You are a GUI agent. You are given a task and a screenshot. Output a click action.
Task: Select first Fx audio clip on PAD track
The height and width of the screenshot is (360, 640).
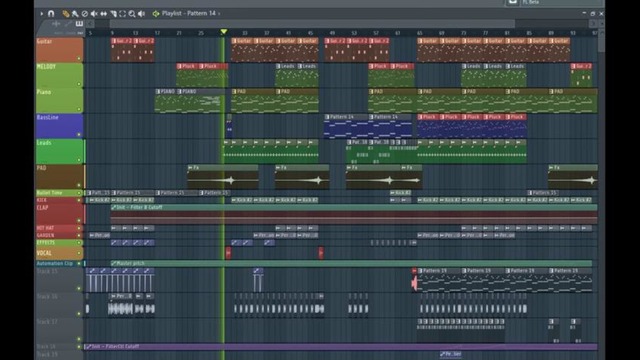pyautogui.click(x=223, y=177)
